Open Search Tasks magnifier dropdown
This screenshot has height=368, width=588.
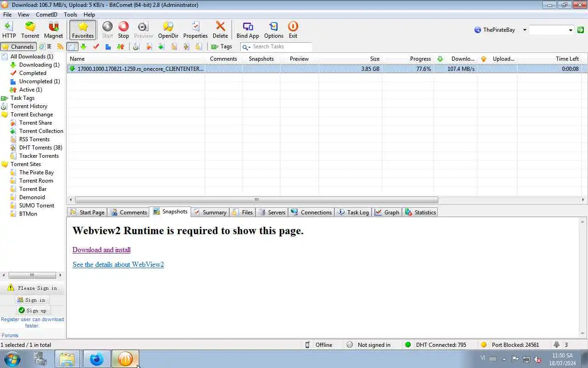tap(246, 47)
